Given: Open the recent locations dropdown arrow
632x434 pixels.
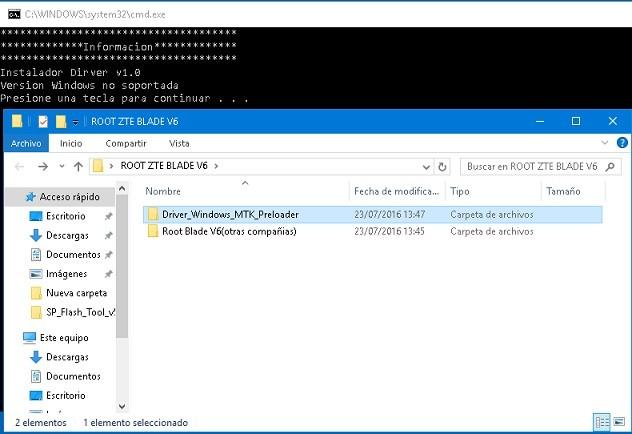Looking at the screenshot, I should click(x=62, y=166).
